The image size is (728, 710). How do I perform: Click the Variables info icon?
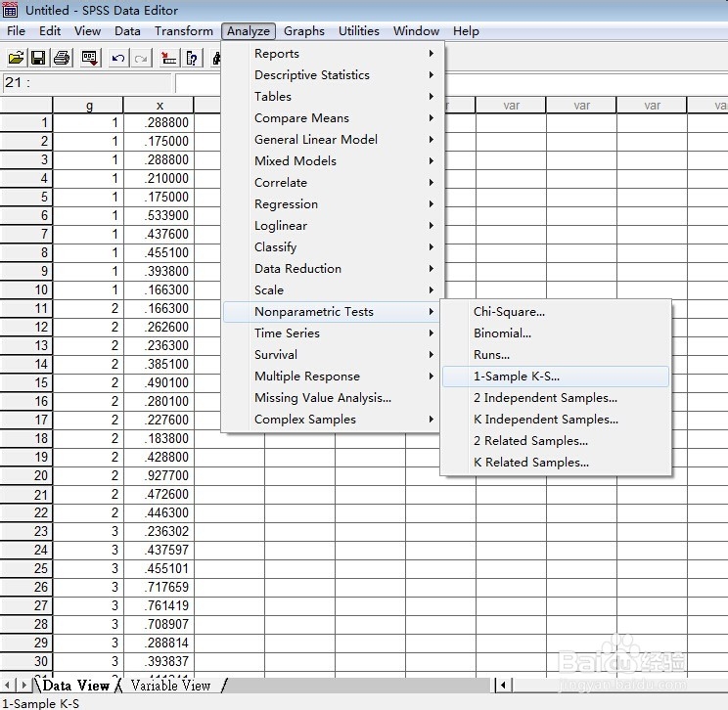point(192,58)
